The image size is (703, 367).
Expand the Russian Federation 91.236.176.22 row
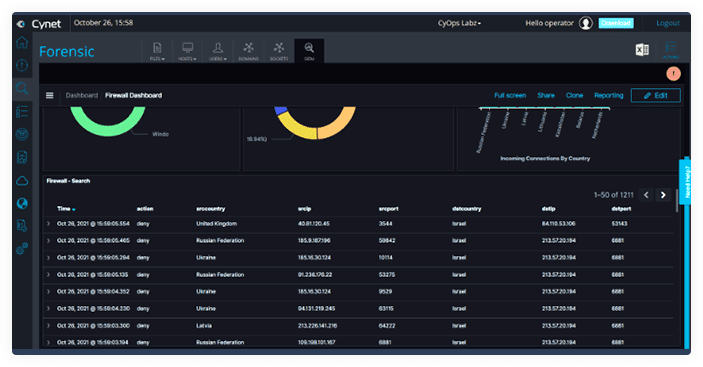click(x=48, y=275)
